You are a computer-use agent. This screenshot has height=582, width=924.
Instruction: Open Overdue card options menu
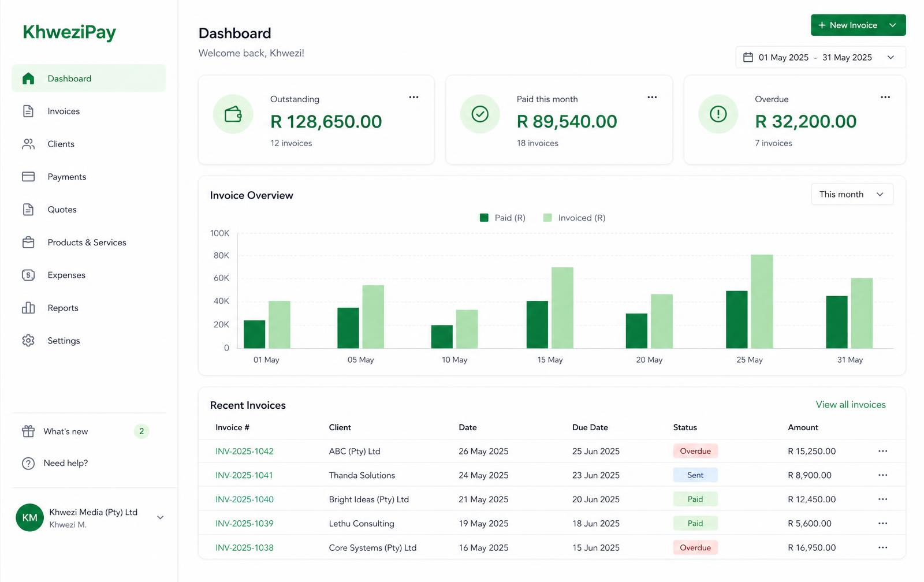(x=885, y=97)
